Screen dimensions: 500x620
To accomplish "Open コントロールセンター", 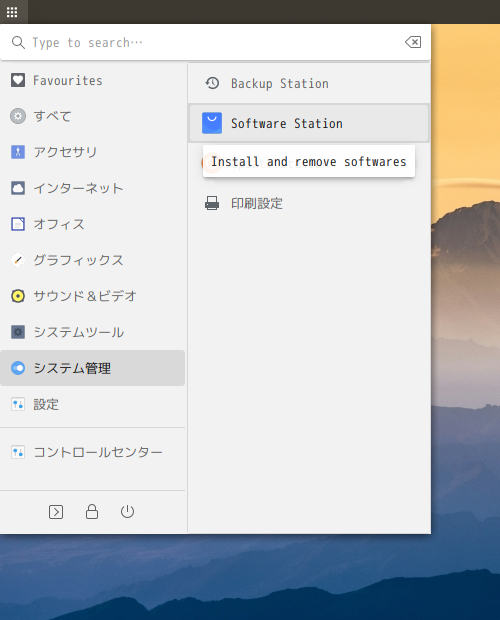I will 92,452.
